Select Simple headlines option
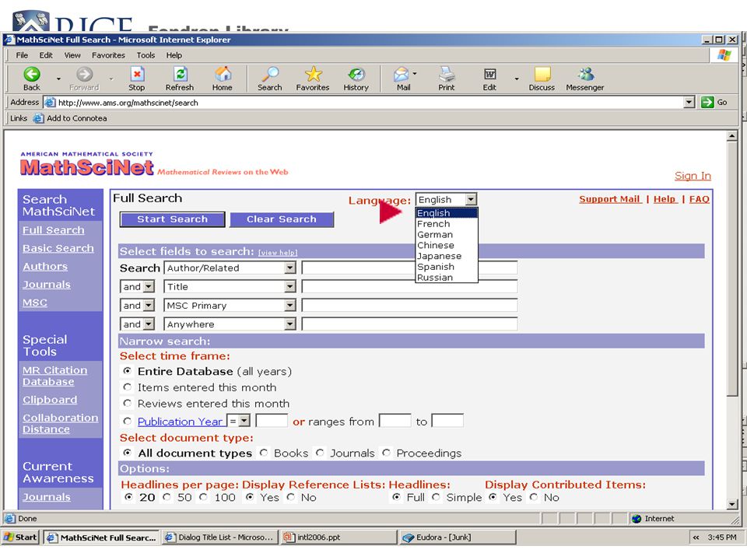The image size is (747, 560). [x=436, y=497]
